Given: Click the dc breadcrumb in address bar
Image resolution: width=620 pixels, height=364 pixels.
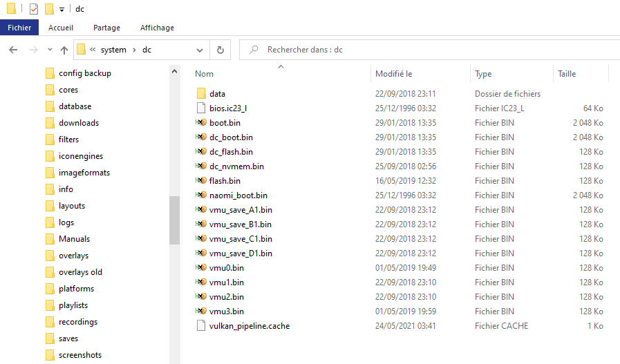Looking at the screenshot, I should coord(147,50).
